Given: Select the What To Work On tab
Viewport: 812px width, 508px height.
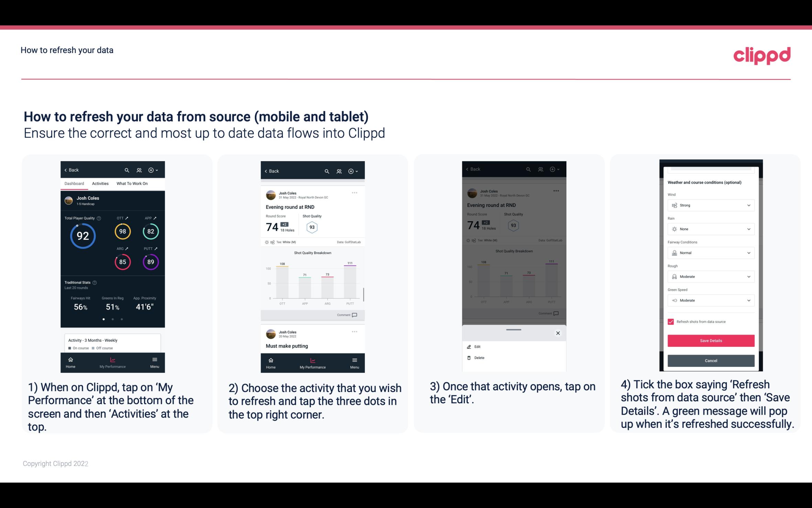Looking at the screenshot, I should coord(130,183).
